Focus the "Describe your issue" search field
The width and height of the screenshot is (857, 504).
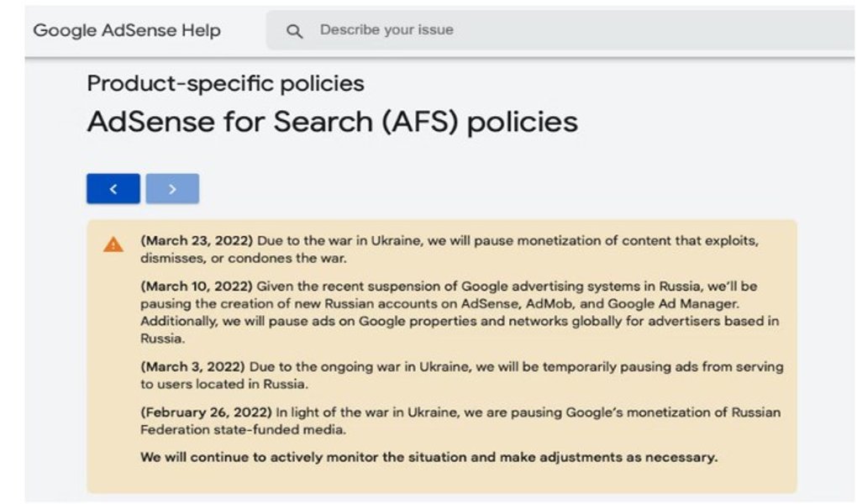coord(504,30)
